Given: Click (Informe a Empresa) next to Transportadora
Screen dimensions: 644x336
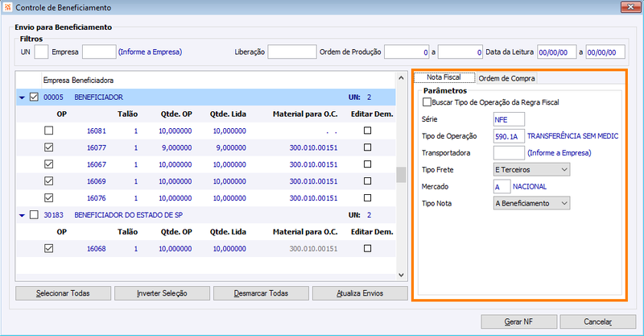Looking at the screenshot, I should coord(559,153).
